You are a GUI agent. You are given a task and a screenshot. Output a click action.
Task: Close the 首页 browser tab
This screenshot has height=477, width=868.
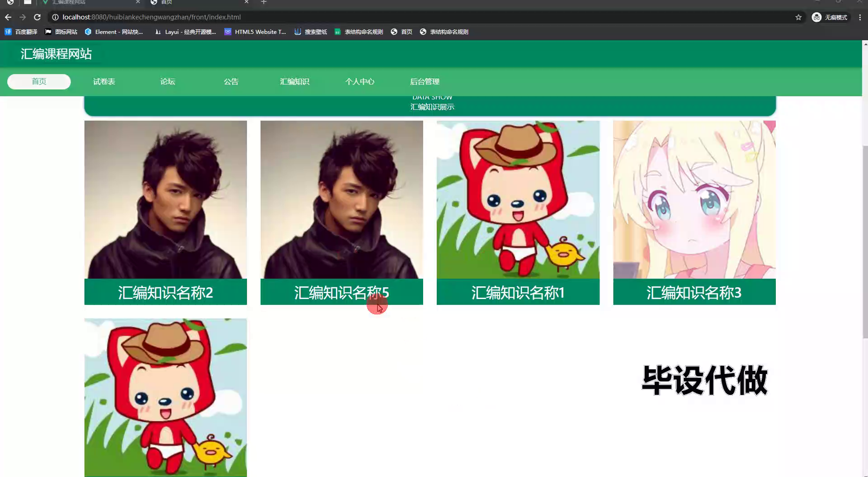pyautogui.click(x=246, y=2)
